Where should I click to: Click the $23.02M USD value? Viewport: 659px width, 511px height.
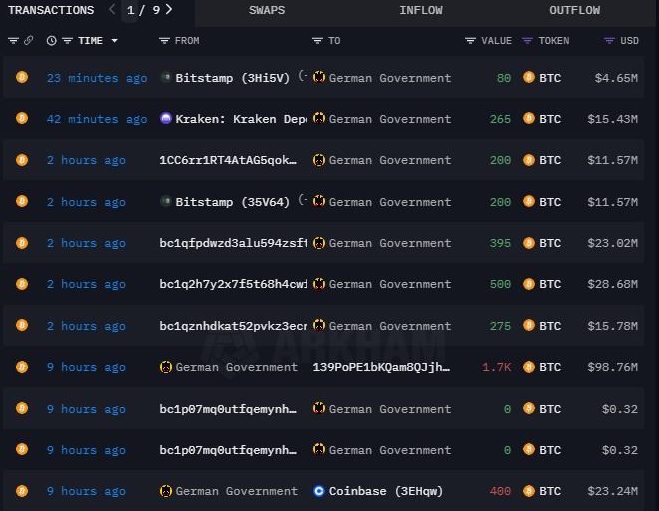point(612,243)
